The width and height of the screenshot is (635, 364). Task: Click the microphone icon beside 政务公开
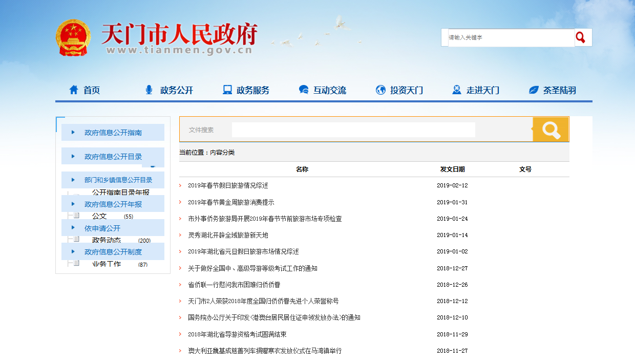pyautogui.click(x=149, y=90)
